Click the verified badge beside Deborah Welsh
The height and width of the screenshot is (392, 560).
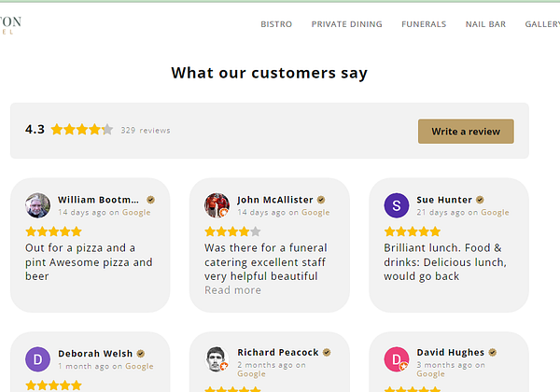click(141, 354)
